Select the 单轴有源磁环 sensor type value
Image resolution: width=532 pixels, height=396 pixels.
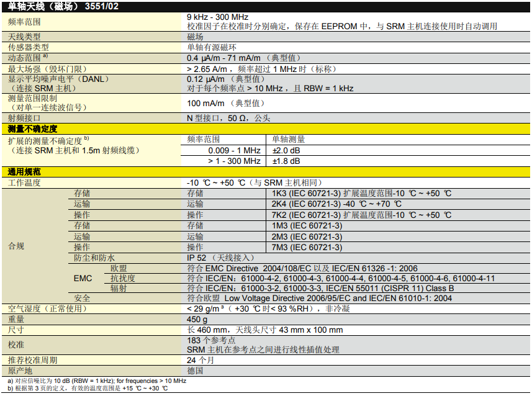(212, 47)
